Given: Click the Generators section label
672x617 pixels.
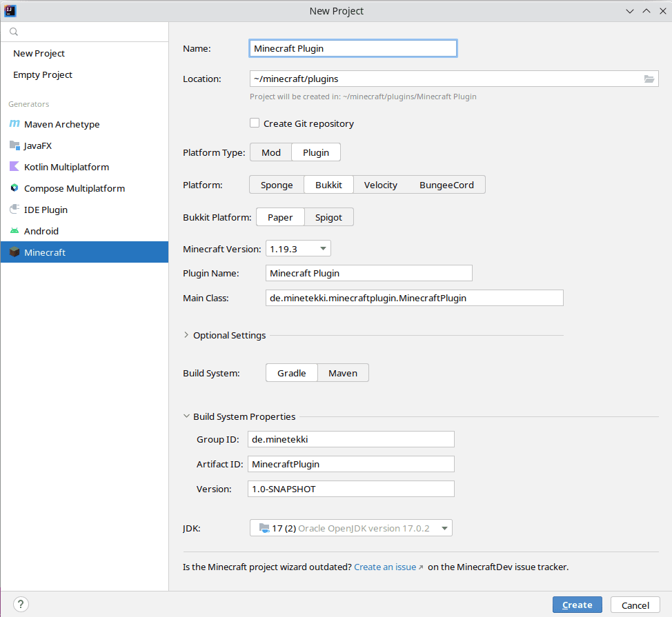Looking at the screenshot, I should [29, 104].
